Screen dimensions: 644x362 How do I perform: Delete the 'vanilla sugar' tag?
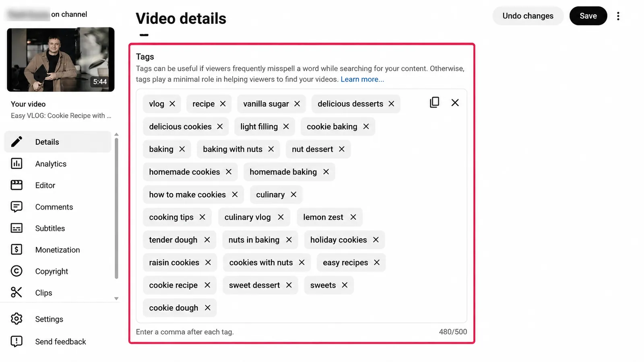click(x=297, y=104)
